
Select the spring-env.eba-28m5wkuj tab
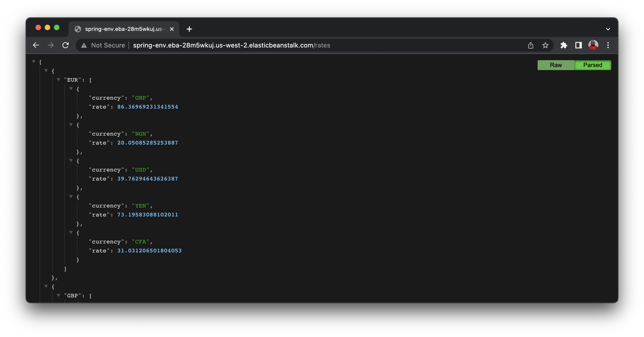pos(124,29)
